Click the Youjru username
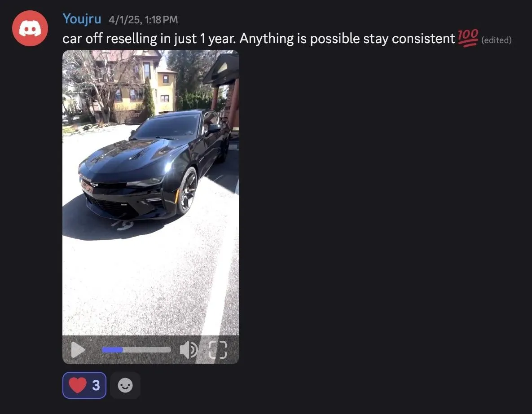The width and height of the screenshot is (532, 414). click(82, 19)
